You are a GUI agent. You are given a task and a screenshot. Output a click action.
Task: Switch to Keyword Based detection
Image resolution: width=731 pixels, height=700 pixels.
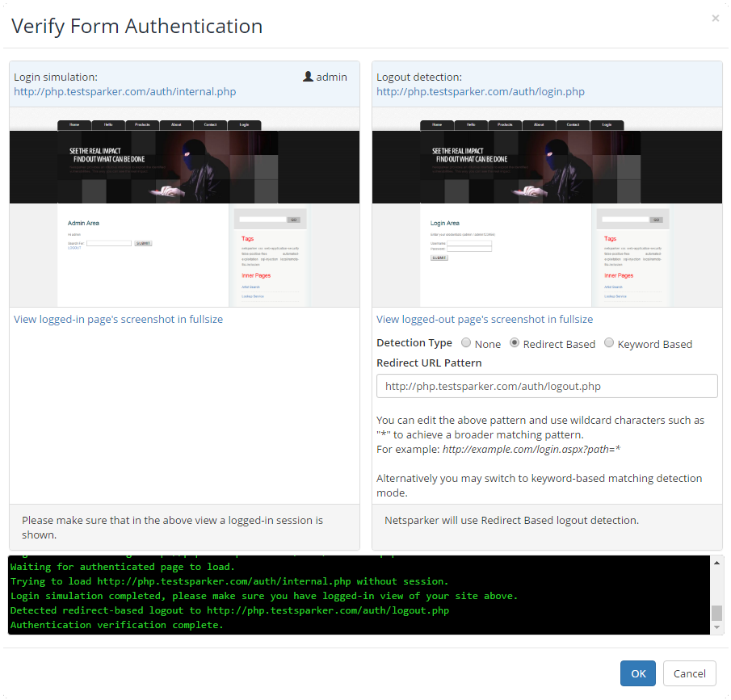(608, 343)
